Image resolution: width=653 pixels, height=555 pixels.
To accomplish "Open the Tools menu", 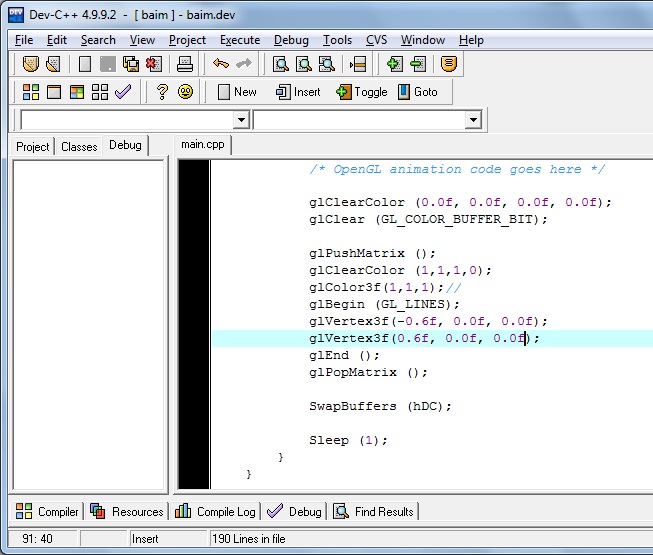I will [x=337, y=40].
